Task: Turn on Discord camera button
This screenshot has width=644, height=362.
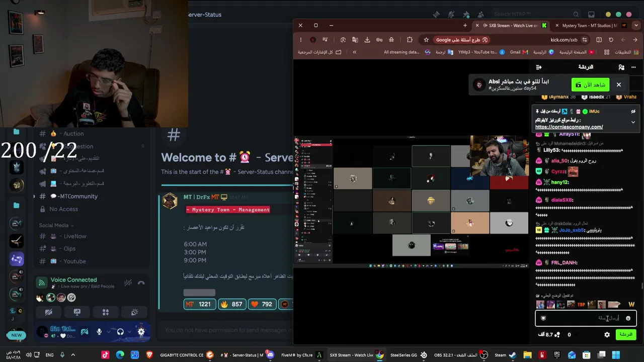Action: [x=48, y=312]
